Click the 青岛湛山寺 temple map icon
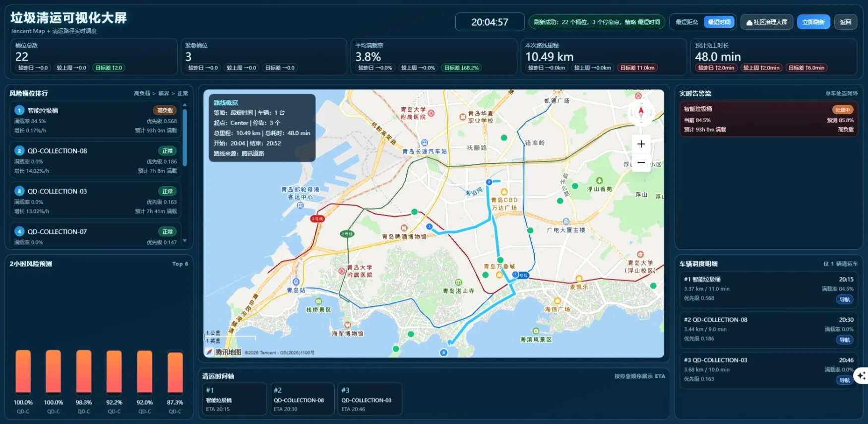 458,283
